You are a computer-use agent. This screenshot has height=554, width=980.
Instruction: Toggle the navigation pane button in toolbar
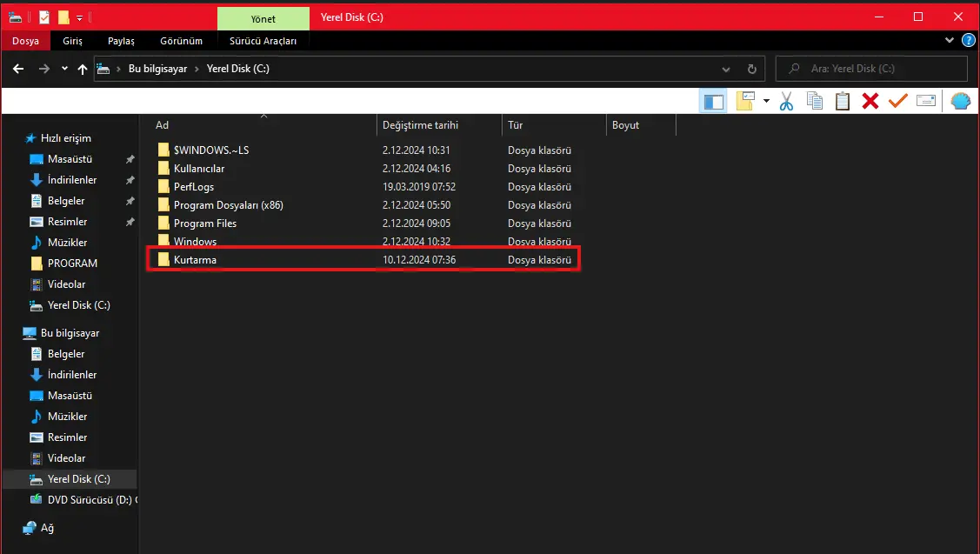[713, 101]
